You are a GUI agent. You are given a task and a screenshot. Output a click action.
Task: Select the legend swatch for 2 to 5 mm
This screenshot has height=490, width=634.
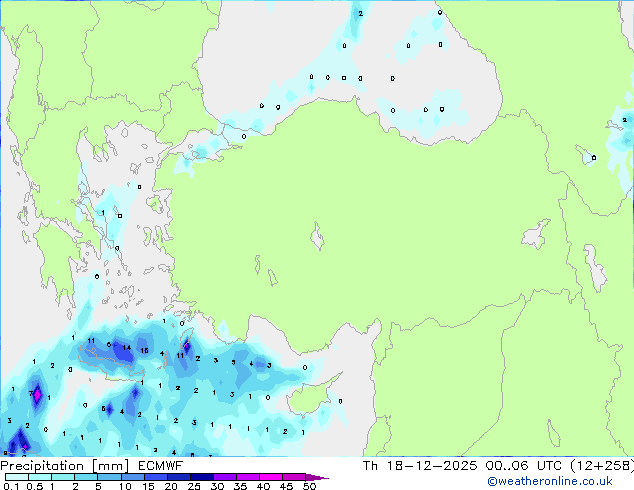coord(86,477)
